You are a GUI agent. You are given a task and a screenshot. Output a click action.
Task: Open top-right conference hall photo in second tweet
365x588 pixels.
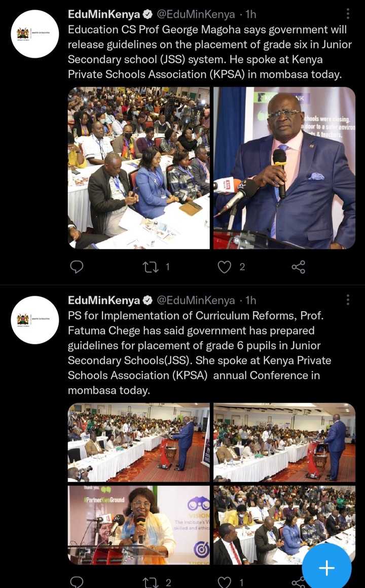(x=284, y=442)
